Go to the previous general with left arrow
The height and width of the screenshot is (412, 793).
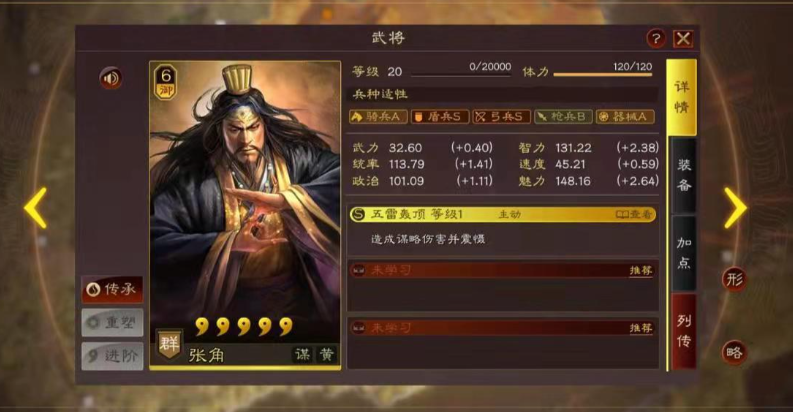[x=36, y=207]
